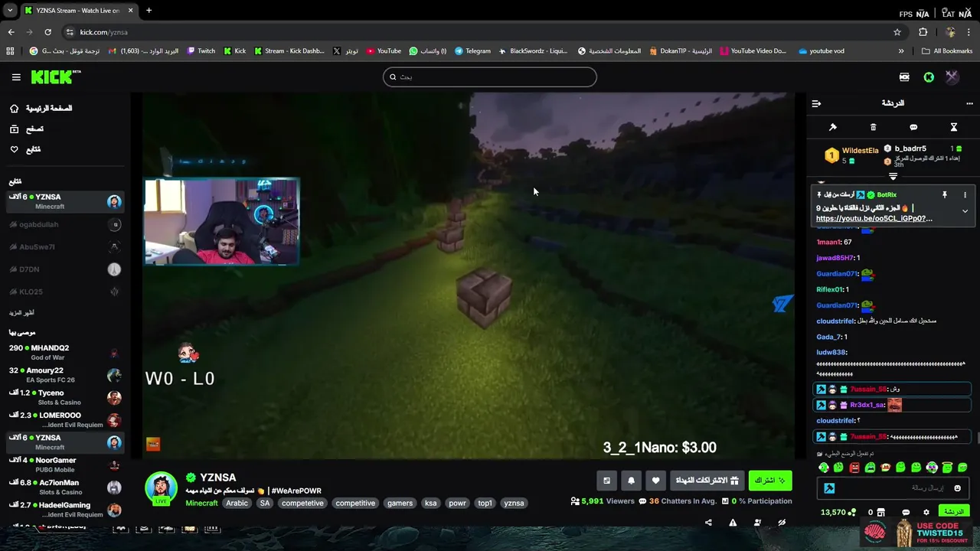
Task: Click the hourglass slow mode icon
Action: [954, 127]
